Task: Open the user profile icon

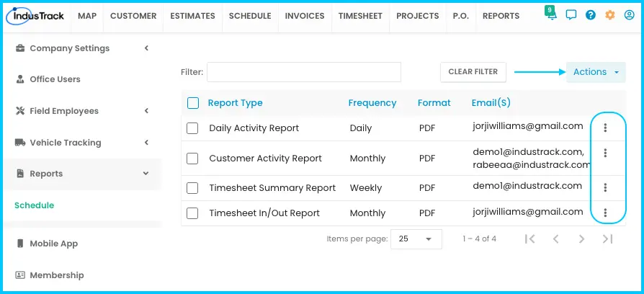Action: tap(629, 16)
